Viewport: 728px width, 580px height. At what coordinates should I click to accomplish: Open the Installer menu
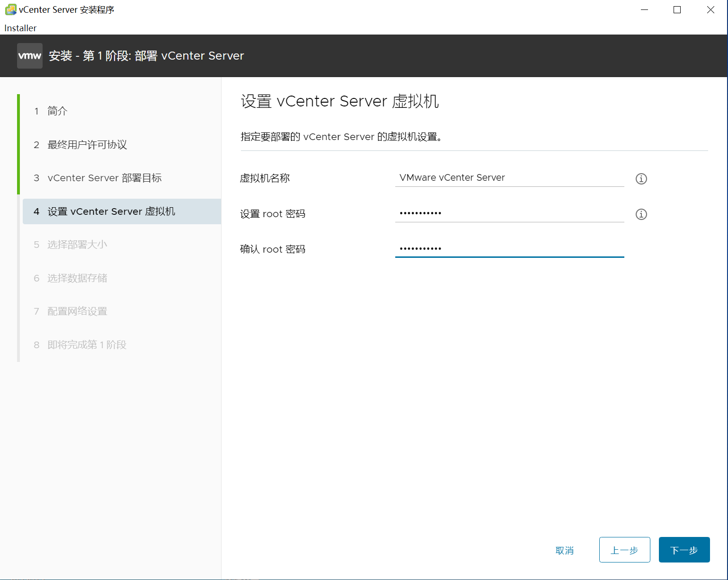pos(20,28)
